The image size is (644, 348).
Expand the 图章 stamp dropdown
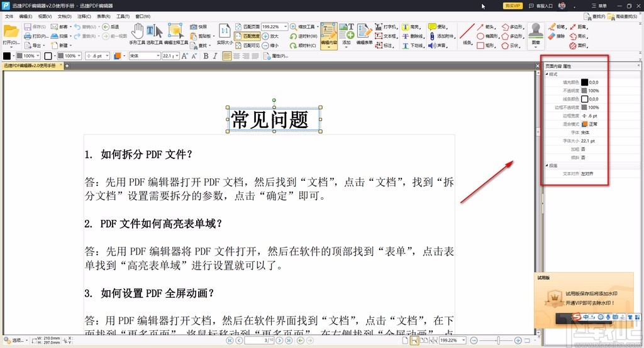tap(536, 46)
